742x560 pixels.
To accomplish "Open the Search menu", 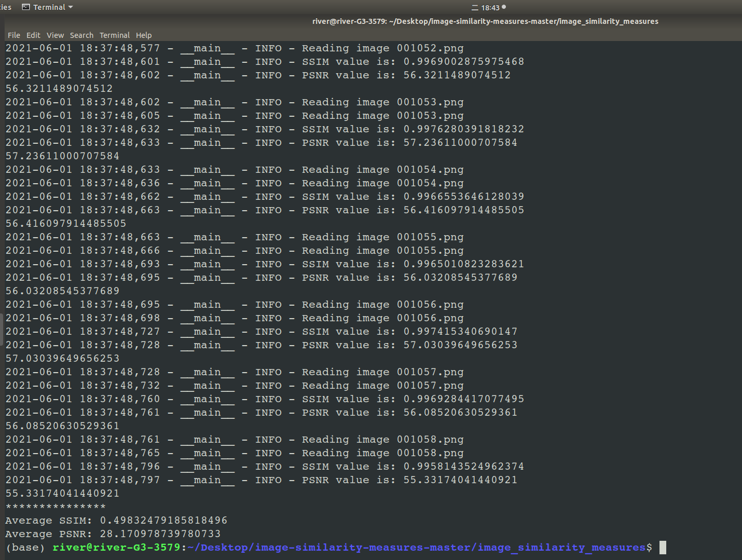I will 81,35.
